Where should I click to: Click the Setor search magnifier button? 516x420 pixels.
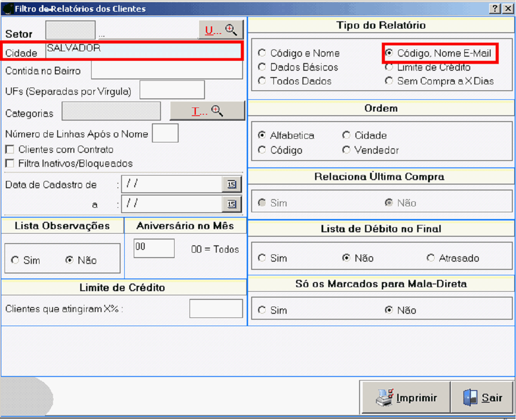[x=221, y=30]
